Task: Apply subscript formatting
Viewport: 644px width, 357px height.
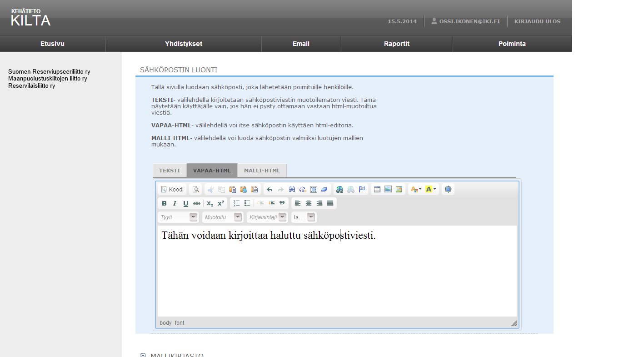Action: click(x=210, y=203)
